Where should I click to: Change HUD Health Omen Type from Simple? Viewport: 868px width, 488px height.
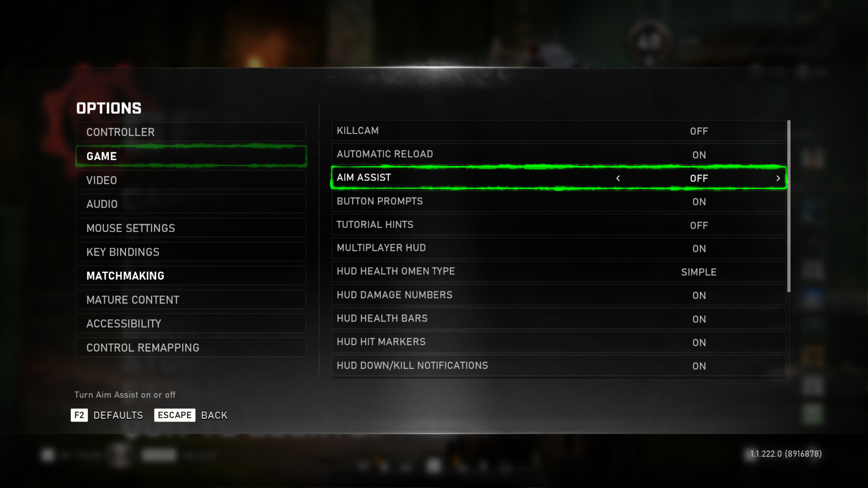tap(559, 272)
